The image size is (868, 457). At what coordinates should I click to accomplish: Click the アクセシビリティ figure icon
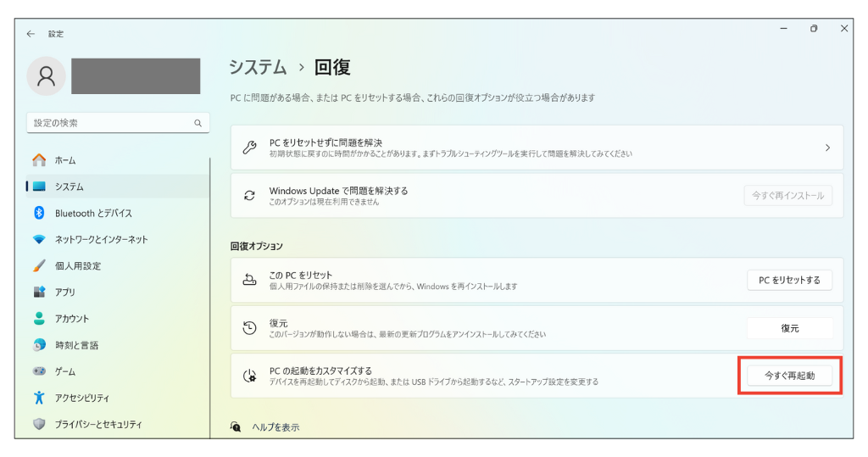pyautogui.click(x=39, y=397)
